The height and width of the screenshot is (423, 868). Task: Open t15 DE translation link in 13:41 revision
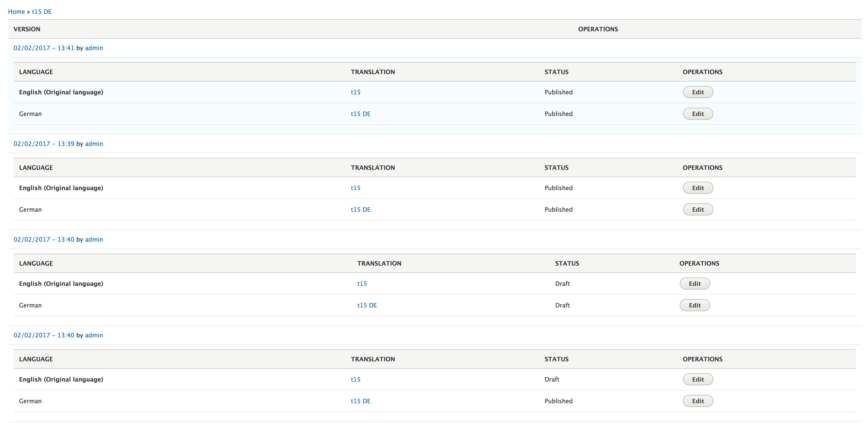[360, 114]
